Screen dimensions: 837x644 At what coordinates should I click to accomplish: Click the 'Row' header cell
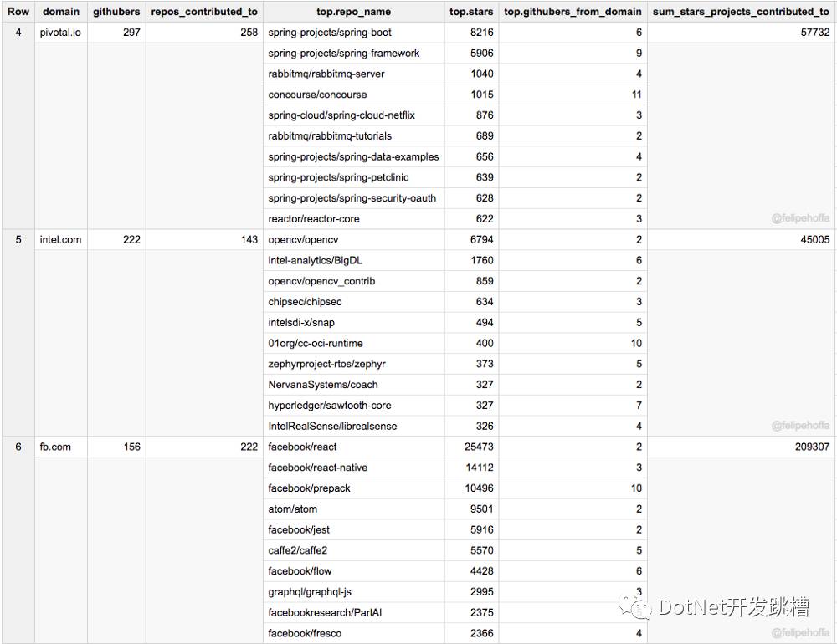(18, 12)
